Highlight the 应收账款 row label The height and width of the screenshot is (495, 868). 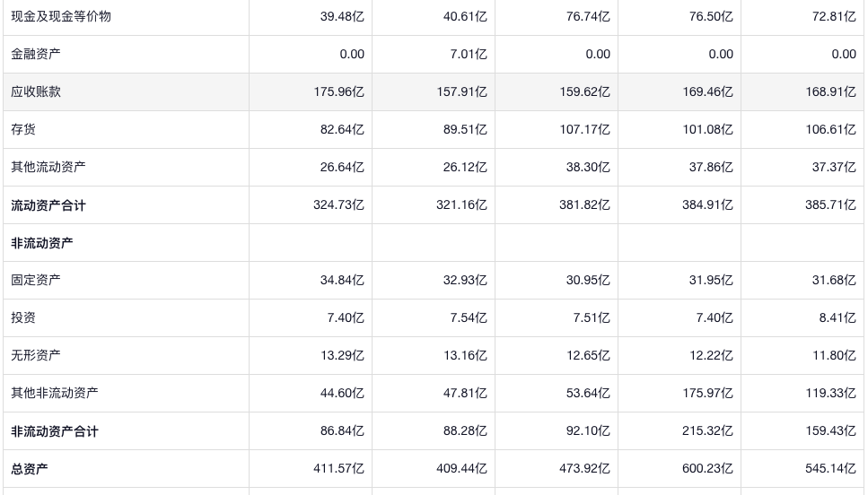[x=36, y=91]
